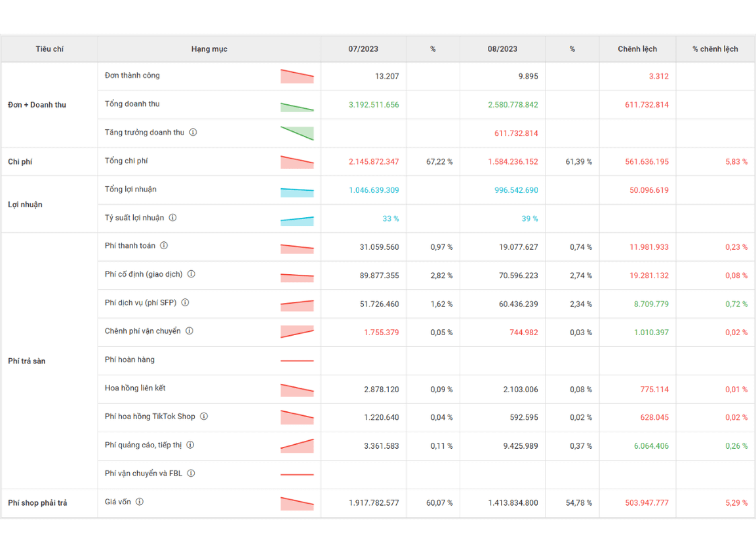This screenshot has height=553, width=756.
Task: Click info icon next to Chênh phí vận chuyển
Action: click(x=190, y=331)
